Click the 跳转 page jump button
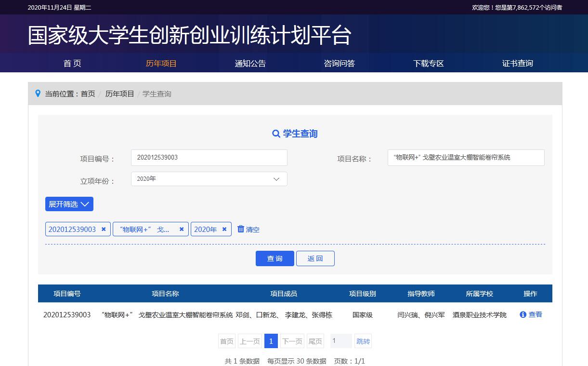This screenshot has width=588, height=366. 363,341
